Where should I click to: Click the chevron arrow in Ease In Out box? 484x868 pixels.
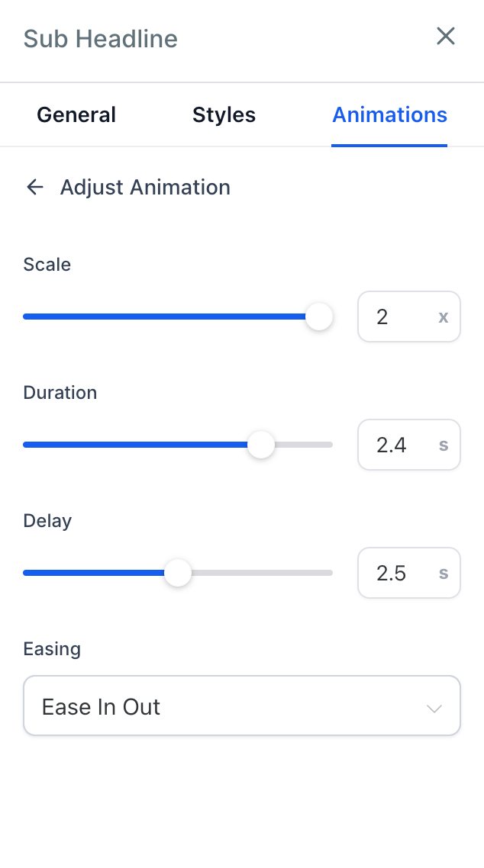click(x=434, y=709)
